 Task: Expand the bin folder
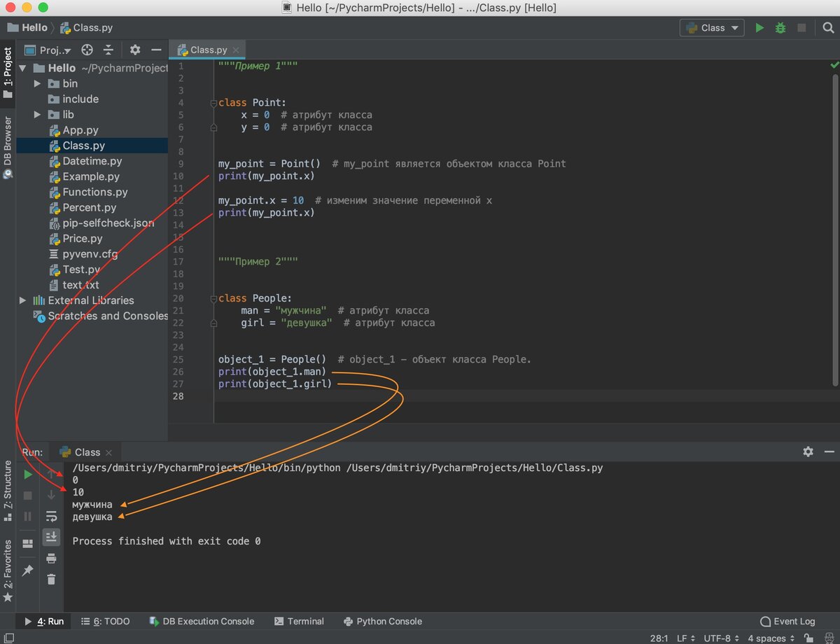38,83
